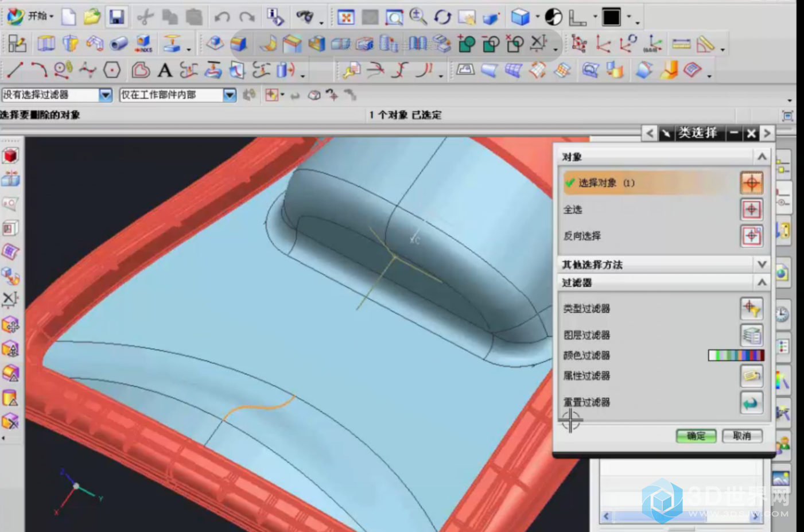Undo the last action
Viewport: 804px width, 532px height.
tap(222, 18)
